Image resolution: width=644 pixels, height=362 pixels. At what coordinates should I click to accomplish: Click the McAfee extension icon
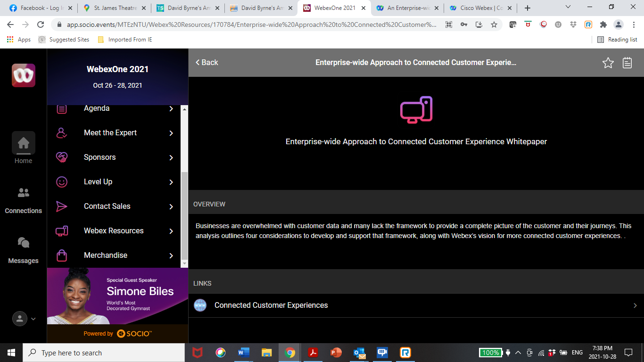click(x=528, y=25)
